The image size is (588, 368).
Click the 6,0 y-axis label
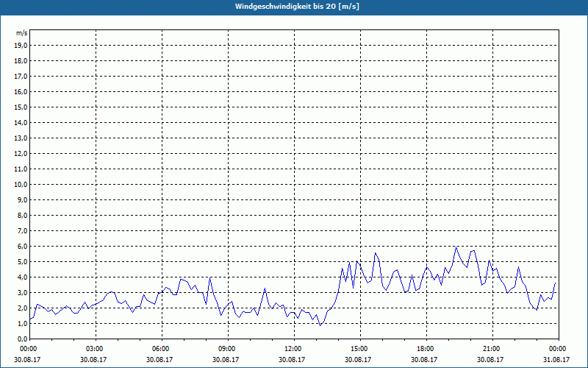(23, 246)
